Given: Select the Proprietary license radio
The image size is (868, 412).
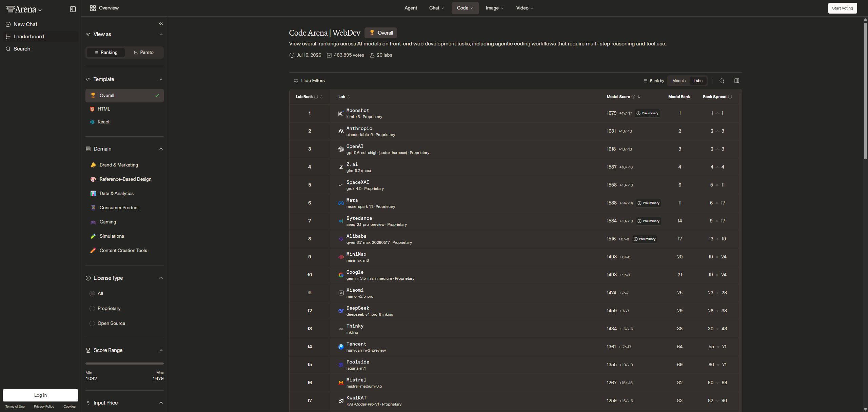Looking at the screenshot, I should (92, 309).
